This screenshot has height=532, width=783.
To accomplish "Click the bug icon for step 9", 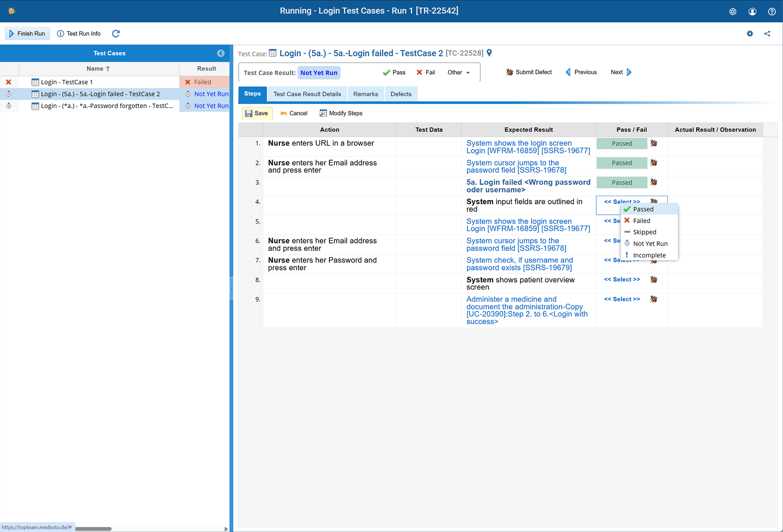I will 654,299.
